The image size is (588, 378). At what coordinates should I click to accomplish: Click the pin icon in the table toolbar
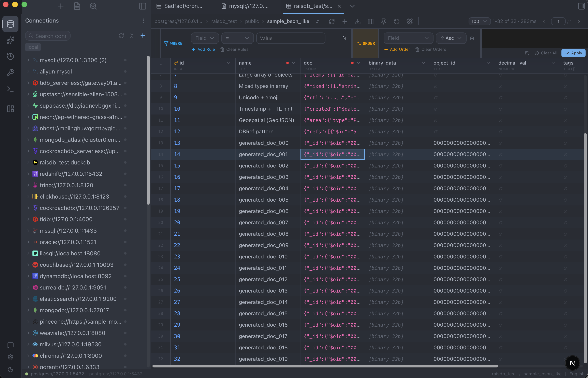[384, 22]
